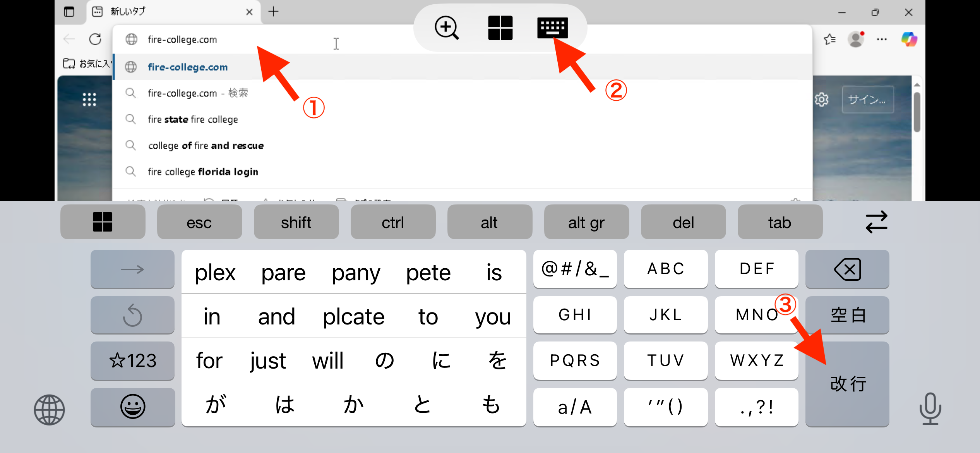Tap the right arrow cursor key

click(x=132, y=269)
